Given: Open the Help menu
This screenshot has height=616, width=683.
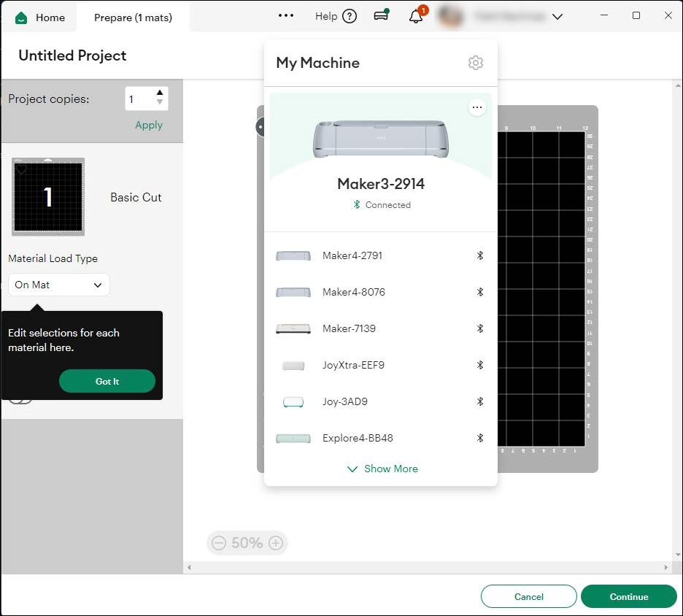Looking at the screenshot, I should [x=336, y=16].
